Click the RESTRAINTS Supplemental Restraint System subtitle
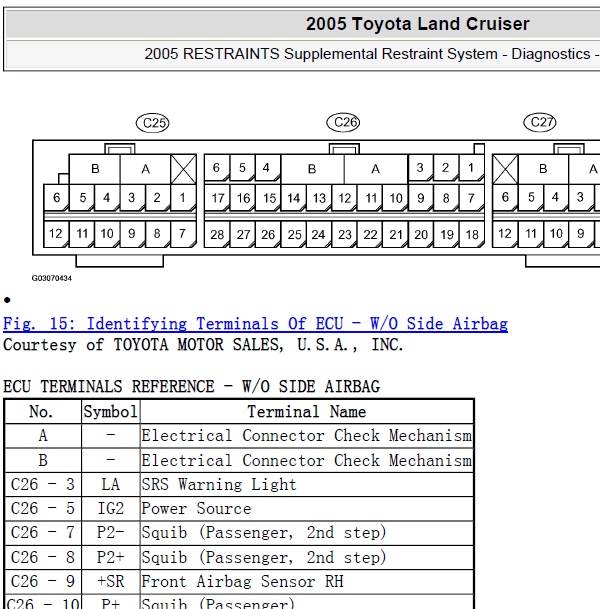The height and width of the screenshot is (609, 600). (372, 54)
